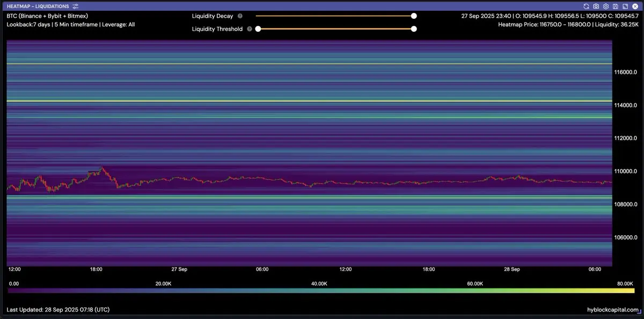The image size is (644, 319).
Task: Click the HEATMAP - LIQUIDATIONS title
Action: coord(38,6)
